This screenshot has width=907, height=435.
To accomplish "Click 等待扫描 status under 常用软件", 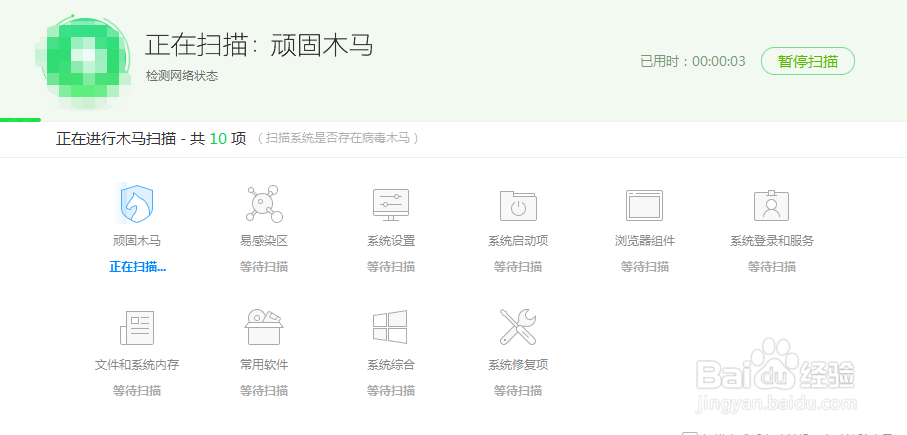I will point(264,390).
